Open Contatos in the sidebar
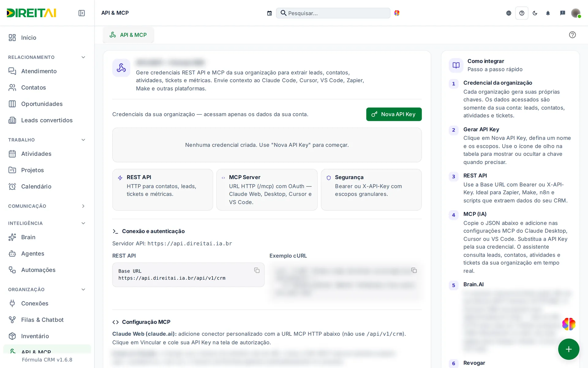Image resolution: width=588 pixels, height=368 pixels. pos(47,87)
